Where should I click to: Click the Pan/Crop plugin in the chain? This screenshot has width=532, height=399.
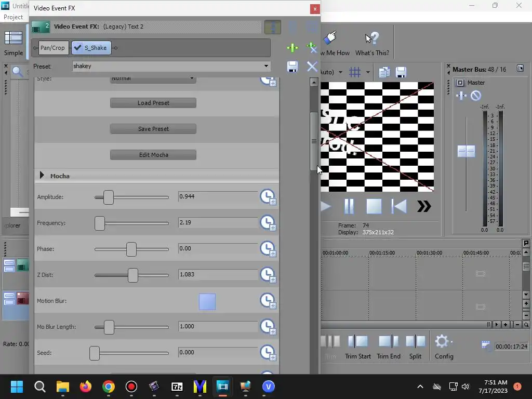tap(54, 48)
